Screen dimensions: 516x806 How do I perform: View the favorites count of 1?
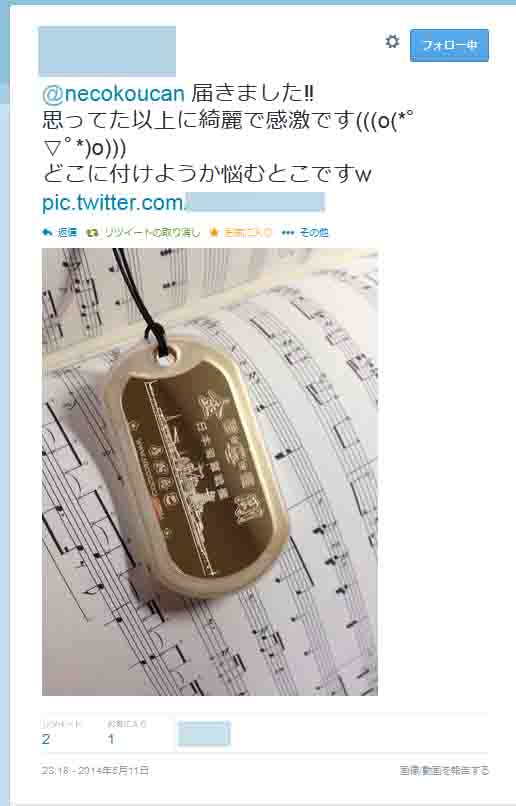(110, 739)
